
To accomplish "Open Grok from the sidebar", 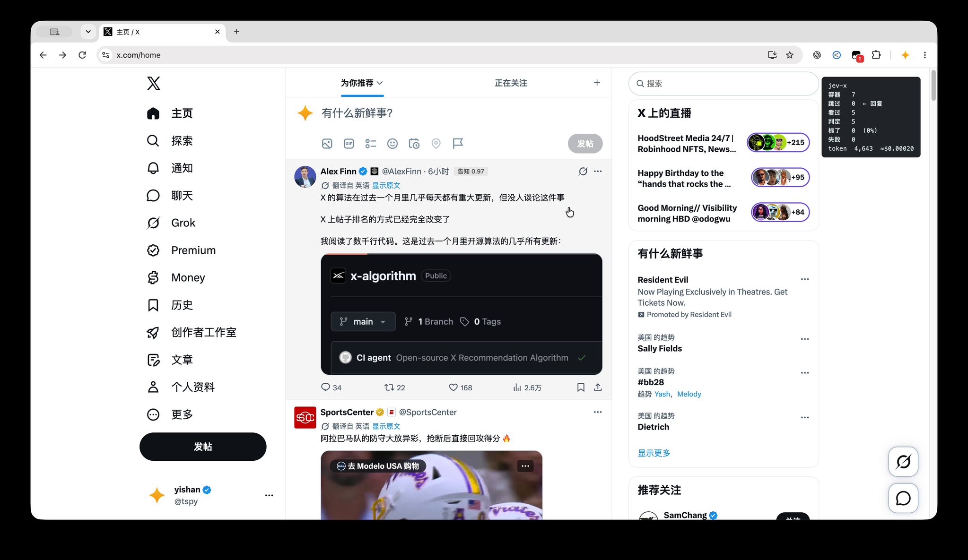I will (x=171, y=223).
